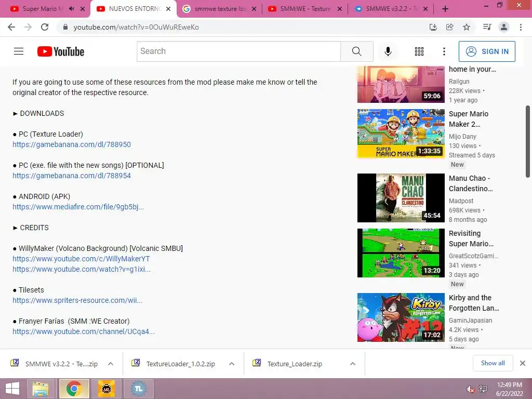Open network status tray icon
Viewport: 532px width, 399px height.
tap(483, 389)
